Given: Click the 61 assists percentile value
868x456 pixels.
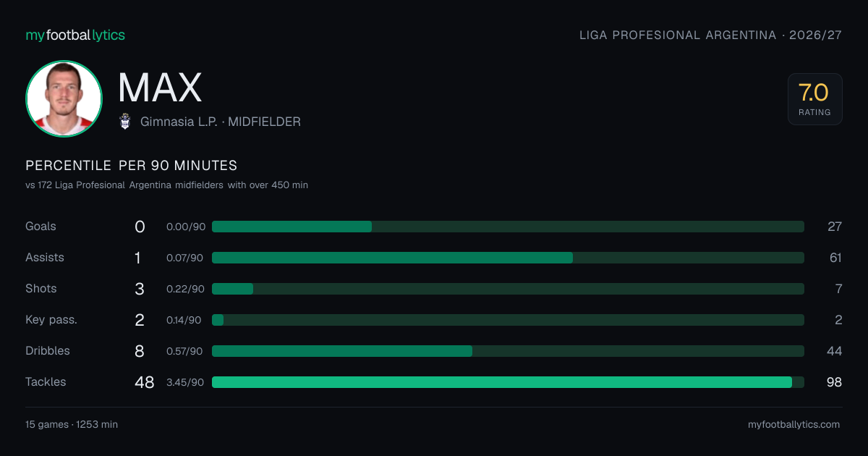Looking at the screenshot, I should tap(835, 258).
